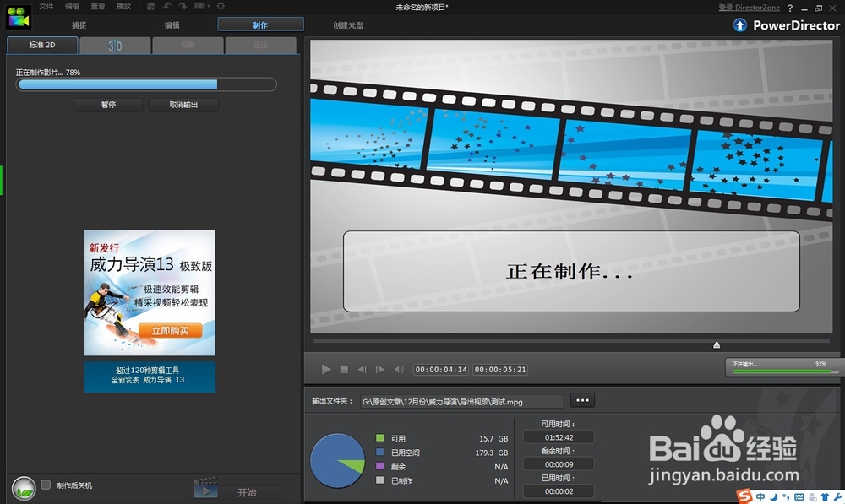This screenshot has width=845, height=504.
Task: Click the volume speaker icon
Action: point(399,370)
